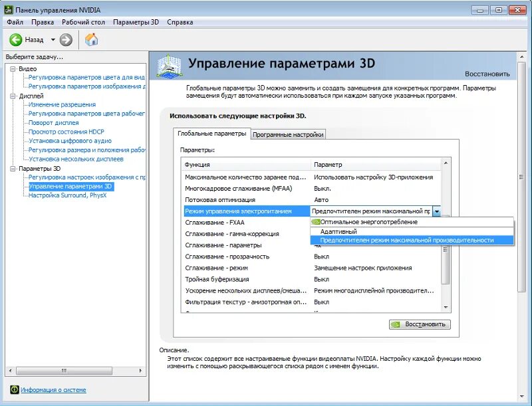Viewport: 532px width, 406px height.
Task: Open Регулировка параметров цвета рабочего стола
Action: click(86, 114)
